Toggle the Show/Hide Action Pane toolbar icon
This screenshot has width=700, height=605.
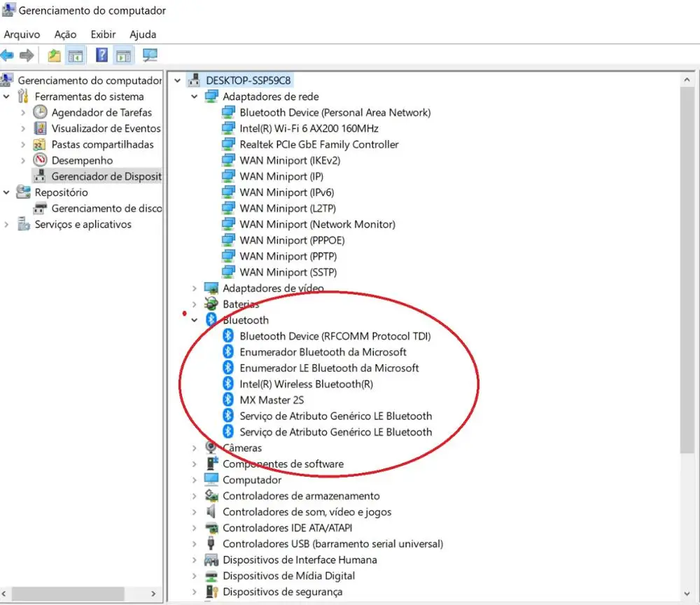click(x=123, y=56)
